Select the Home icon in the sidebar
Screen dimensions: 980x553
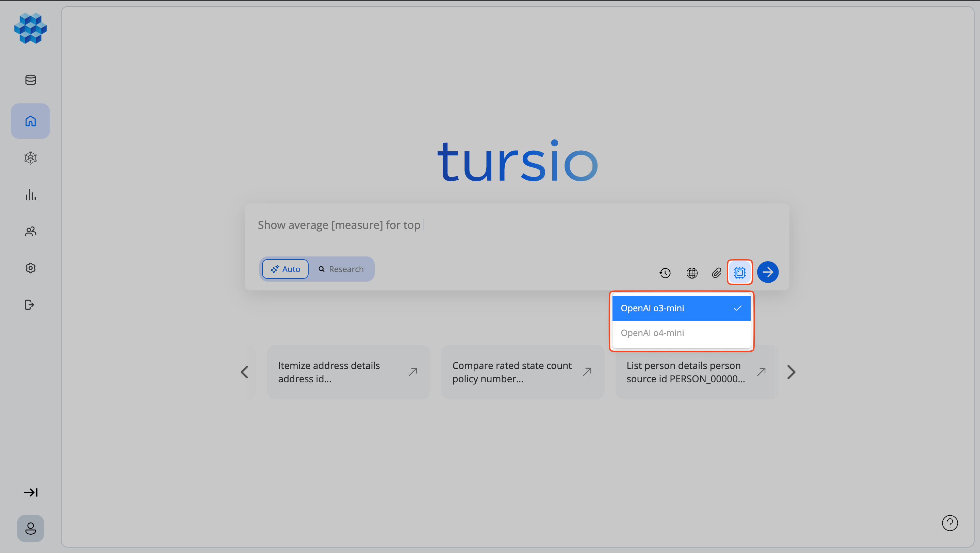30,120
